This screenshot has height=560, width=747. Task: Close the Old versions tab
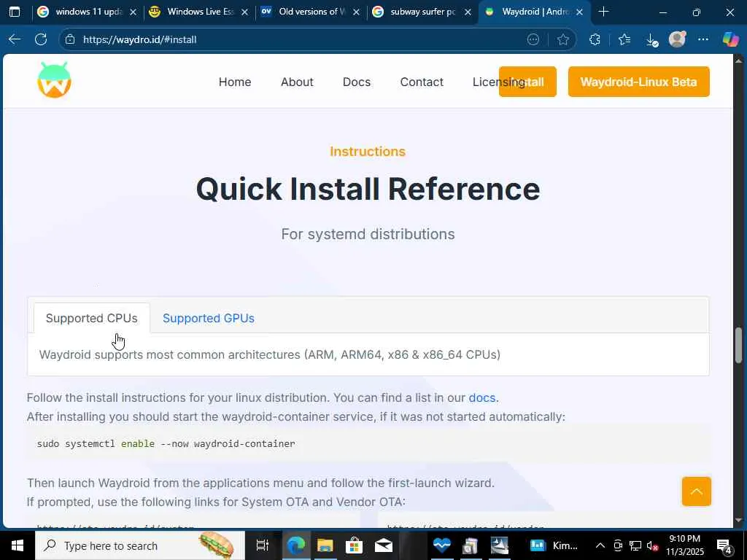pos(356,12)
